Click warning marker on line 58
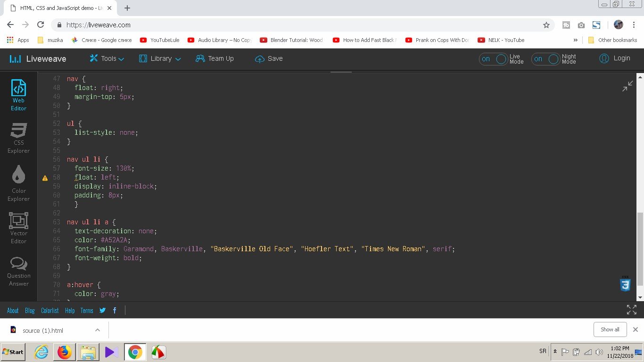The width and height of the screenshot is (644, 362). (45, 178)
